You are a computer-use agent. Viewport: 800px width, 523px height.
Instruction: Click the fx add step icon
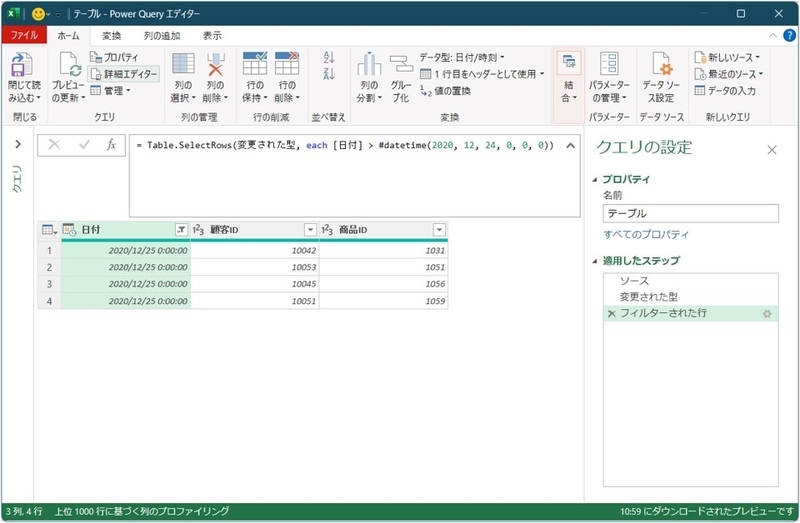(x=111, y=145)
